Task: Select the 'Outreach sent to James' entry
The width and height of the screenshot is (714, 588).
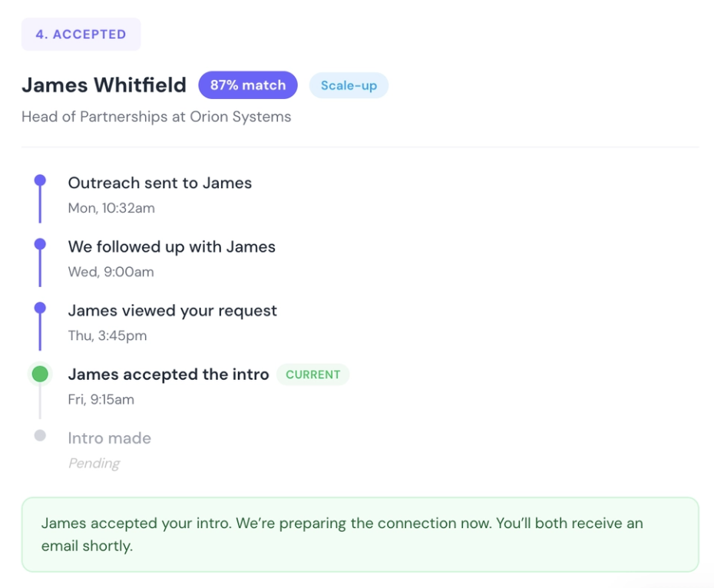Action: pos(160,183)
